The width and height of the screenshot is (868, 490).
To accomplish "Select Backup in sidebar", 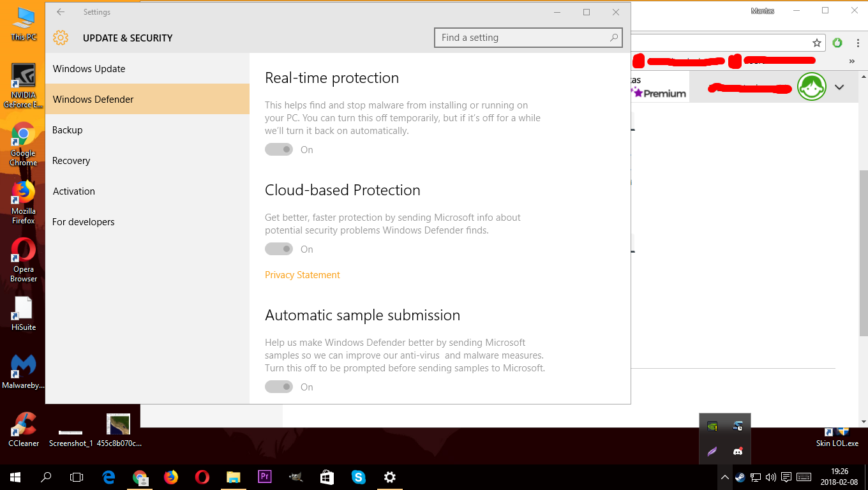I will coord(147,130).
